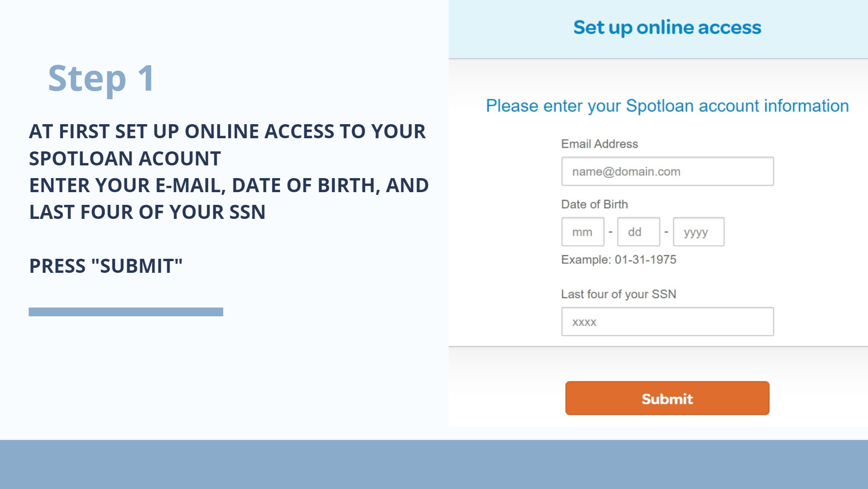Click the "Set up online access" header title
Image resolution: width=868 pixels, height=489 pixels.
click(667, 28)
